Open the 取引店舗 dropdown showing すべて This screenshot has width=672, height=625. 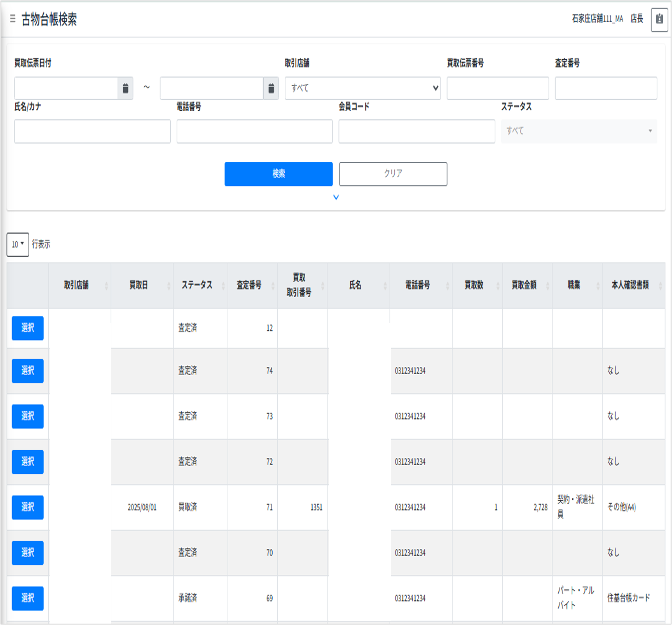(x=362, y=88)
